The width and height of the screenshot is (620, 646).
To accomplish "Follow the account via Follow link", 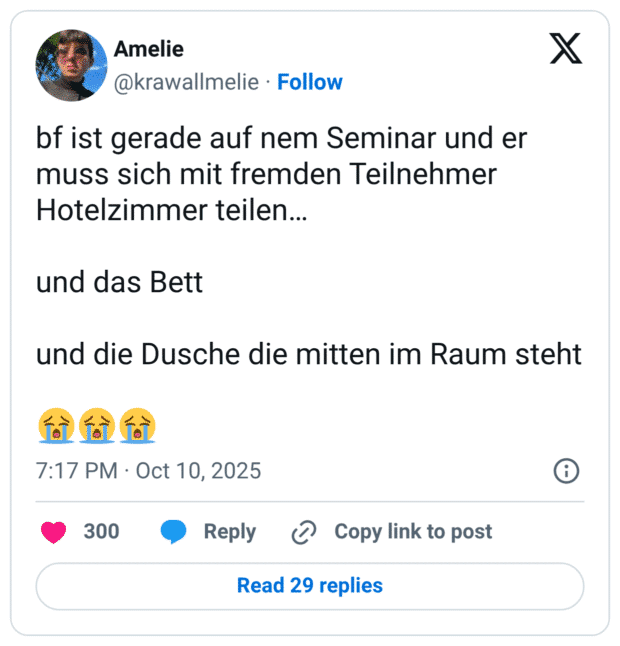I will [x=310, y=82].
